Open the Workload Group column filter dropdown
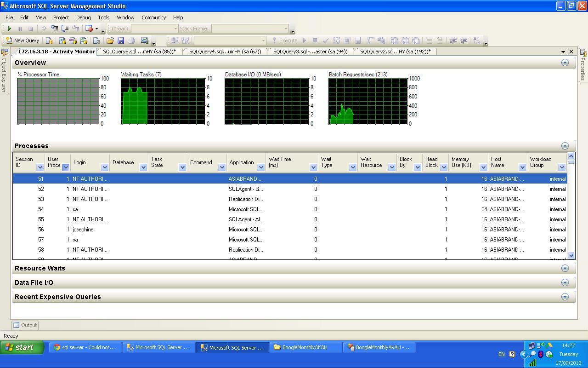The height and width of the screenshot is (368, 588). pos(561,167)
